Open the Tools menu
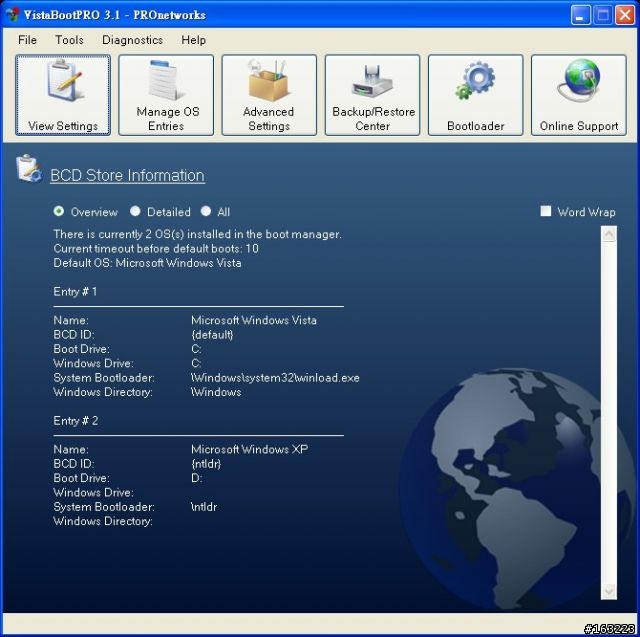This screenshot has height=637, width=640. [x=69, y=40]
